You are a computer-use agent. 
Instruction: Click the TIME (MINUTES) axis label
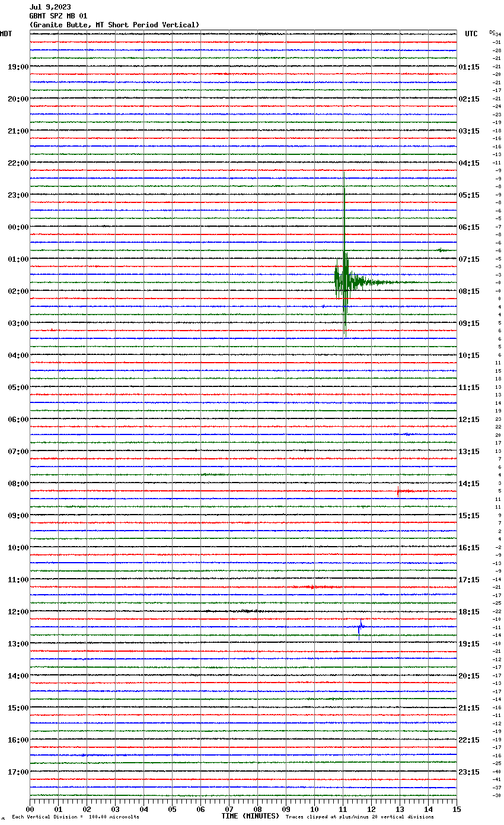250,816
